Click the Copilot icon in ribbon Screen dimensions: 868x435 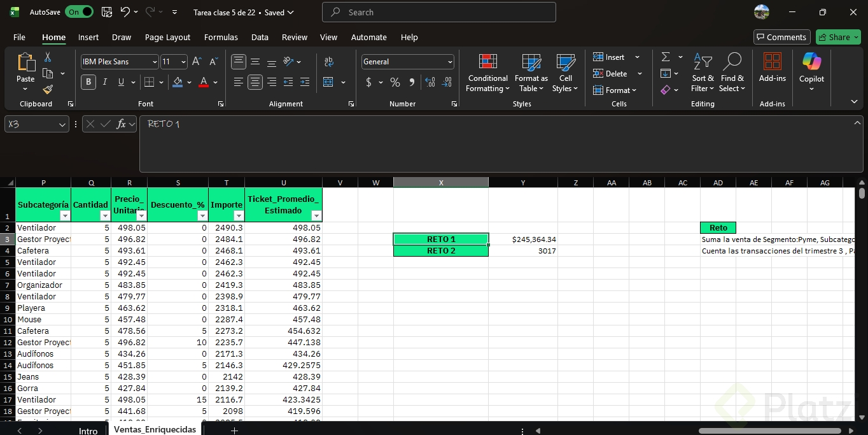pos(811,68)
